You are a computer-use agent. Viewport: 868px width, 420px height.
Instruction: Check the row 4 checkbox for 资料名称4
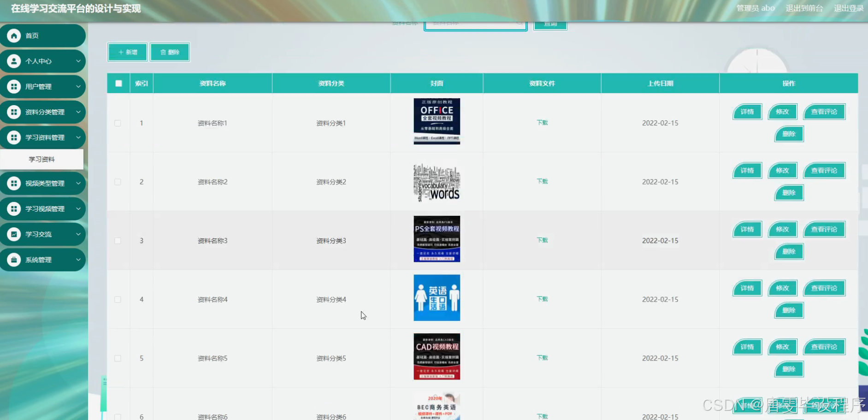[118, 299]
